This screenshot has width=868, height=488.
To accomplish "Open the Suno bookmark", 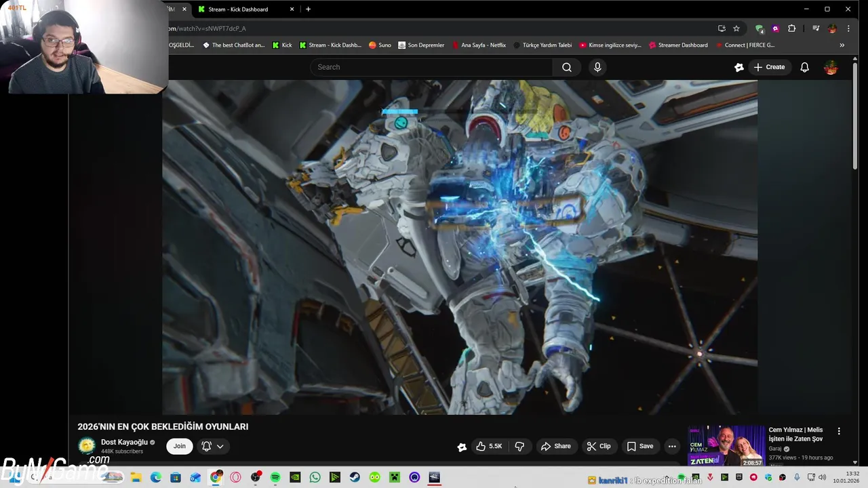I will (x=380, y=45).
